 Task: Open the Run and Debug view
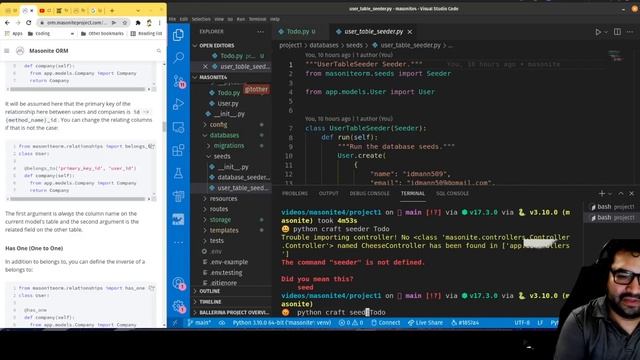178,104
